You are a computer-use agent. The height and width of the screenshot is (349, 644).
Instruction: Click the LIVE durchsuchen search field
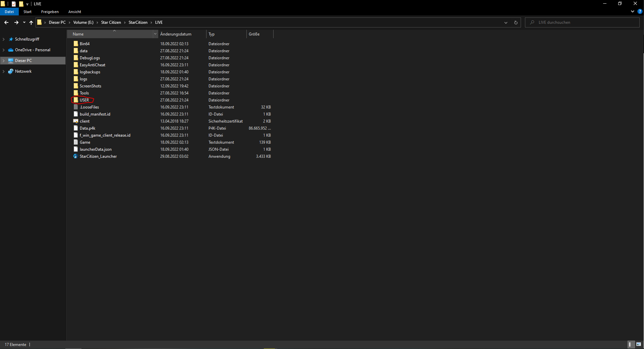tap(582, 22)
